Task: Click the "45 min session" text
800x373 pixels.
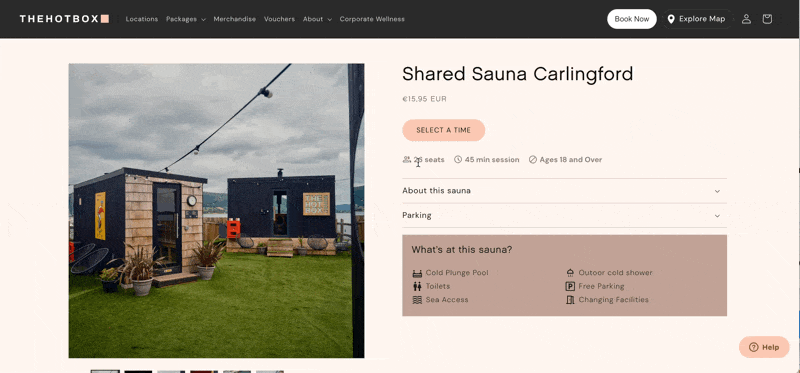Action: coord(492,160)
